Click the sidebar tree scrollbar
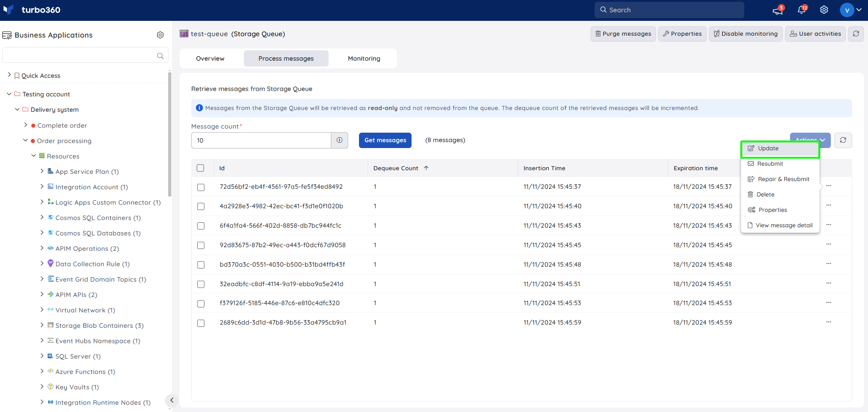The height and width of the screenshot is (412, 868). pyautogui.click(x=170, y=134)
